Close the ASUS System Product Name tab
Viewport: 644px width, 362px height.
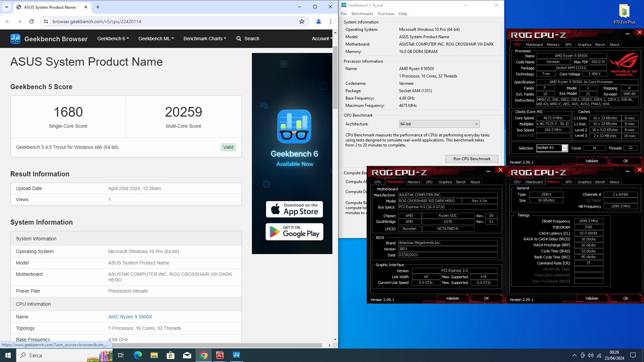tap(86, 7)
